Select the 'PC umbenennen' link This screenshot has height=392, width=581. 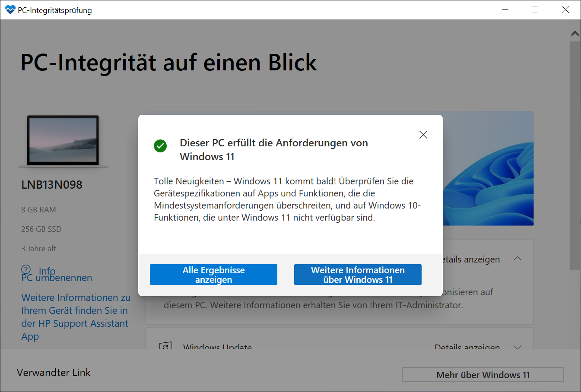[57, 278]
